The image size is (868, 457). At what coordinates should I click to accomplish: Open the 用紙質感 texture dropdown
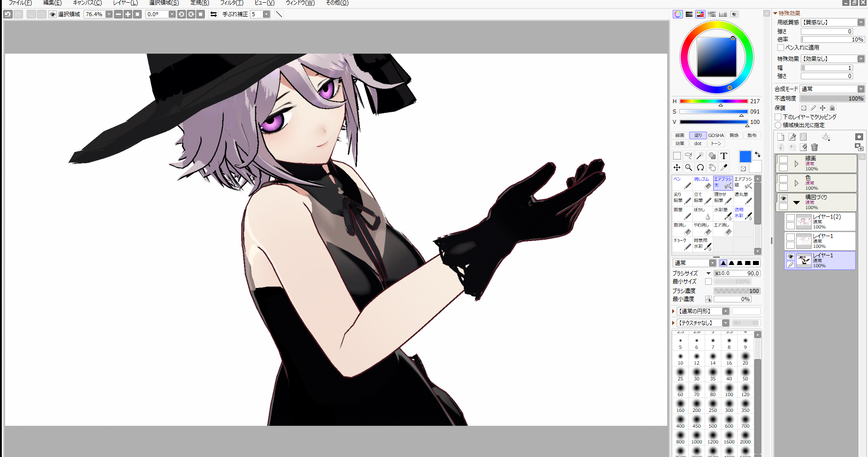tap(861, 23)
